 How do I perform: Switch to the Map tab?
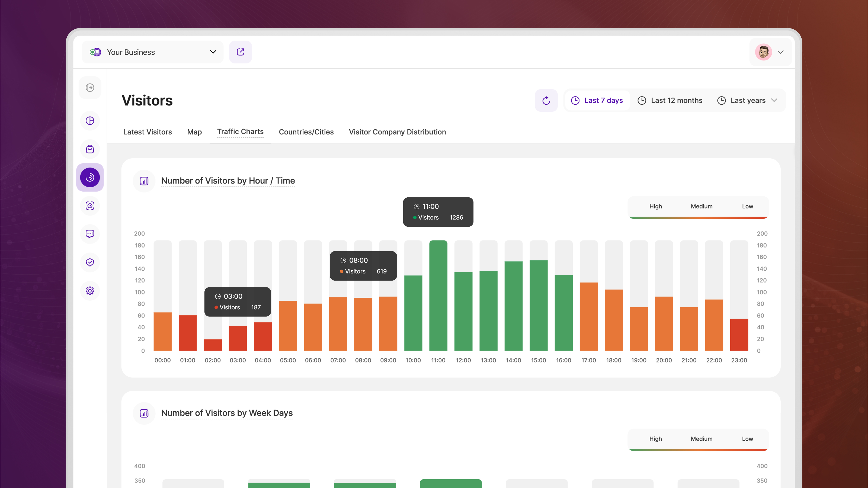pos(194,132)
